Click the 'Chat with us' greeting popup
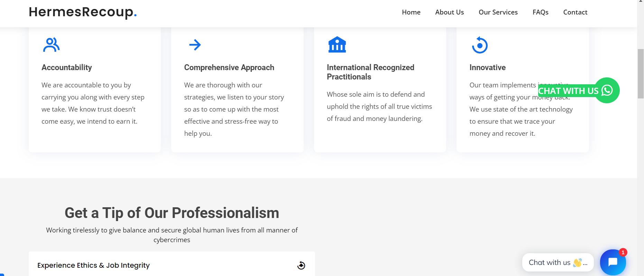The height and width of the screenshot is (276, 644). (558, 263)
